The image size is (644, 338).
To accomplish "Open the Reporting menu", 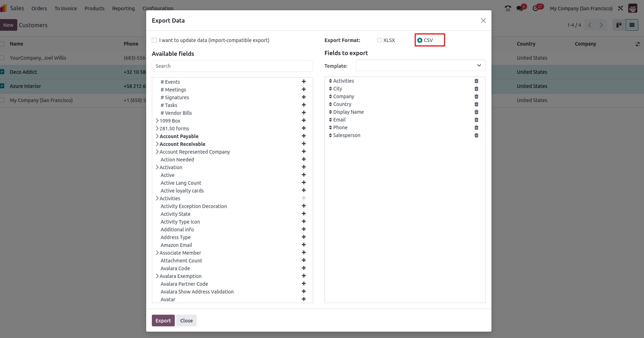I will coord(123,8).
